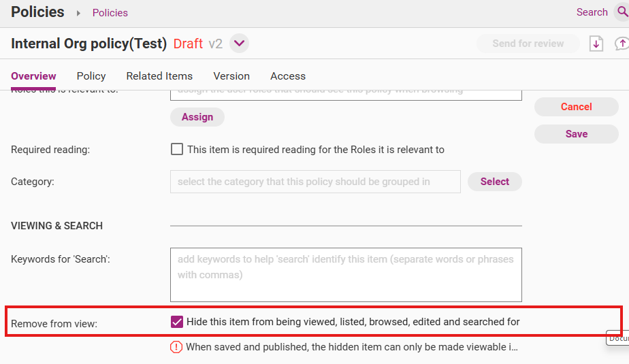Viewport: 629px width, 364px height.
Task: Open the Related Items tab
Action: pos(159,76)
